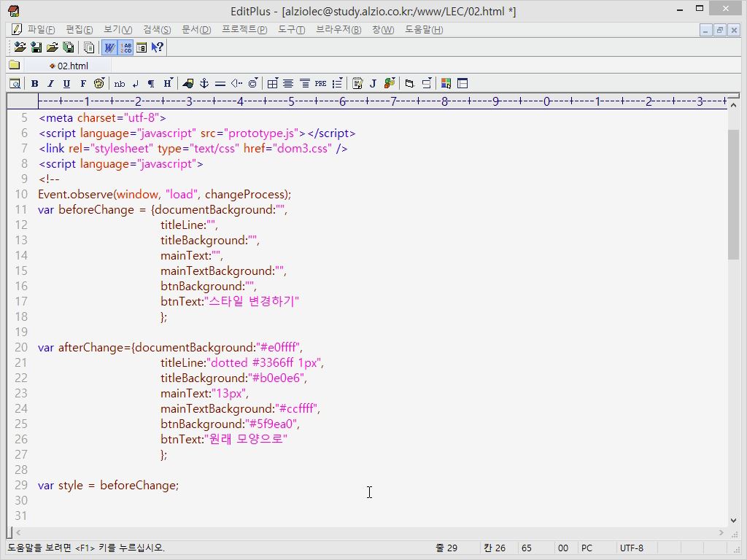Insert HTML comment icon

pos(236,84)
